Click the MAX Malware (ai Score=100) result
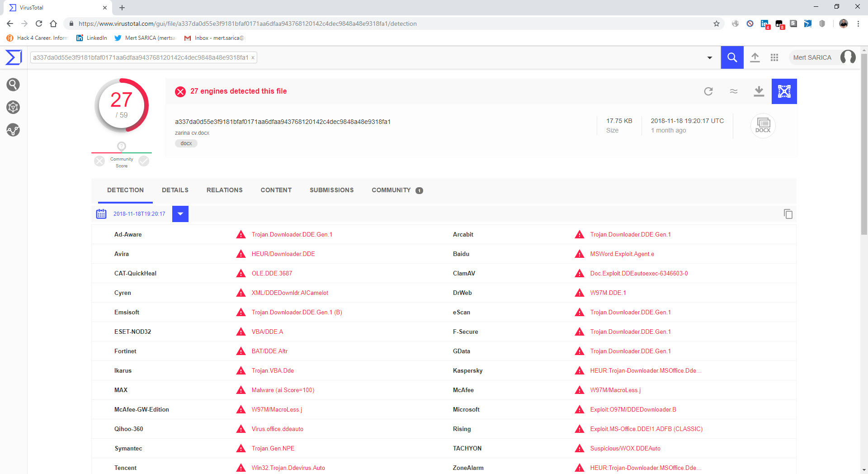Screen dimensions: 868x474 click(283, 390)
